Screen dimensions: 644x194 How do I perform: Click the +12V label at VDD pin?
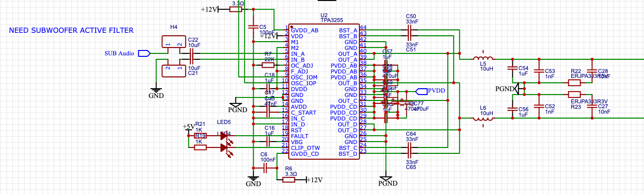coord(268,36)
